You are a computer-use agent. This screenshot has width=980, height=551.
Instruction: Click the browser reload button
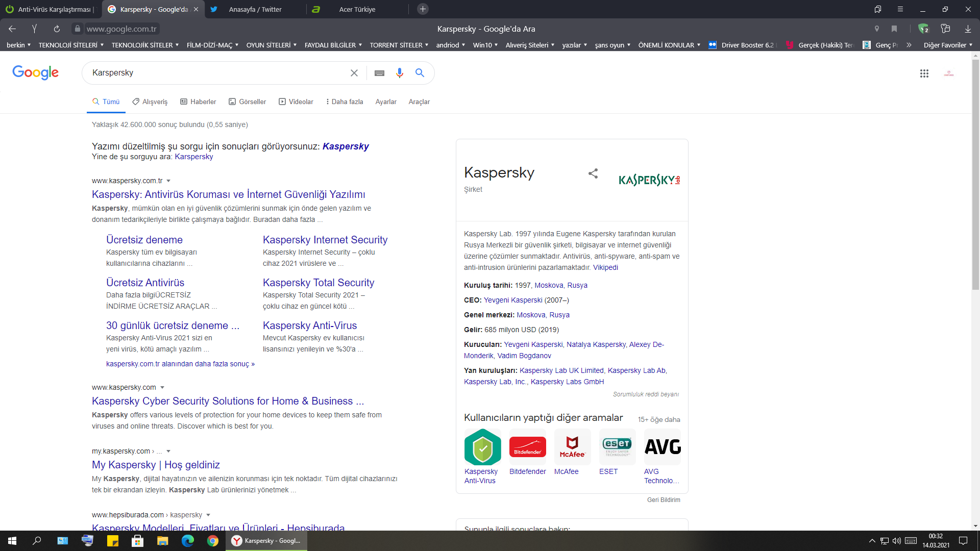point(57,29)
